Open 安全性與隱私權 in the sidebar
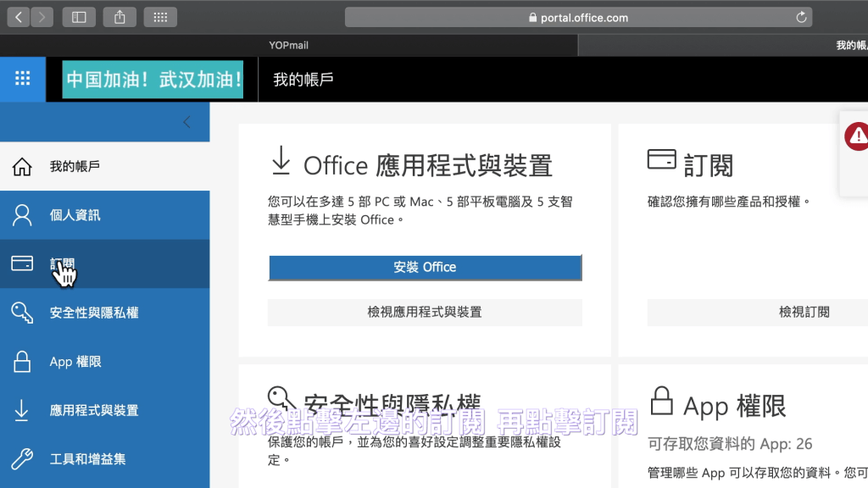Image resolution: width=868 pixels, height=488 pixels. (105, 313)
